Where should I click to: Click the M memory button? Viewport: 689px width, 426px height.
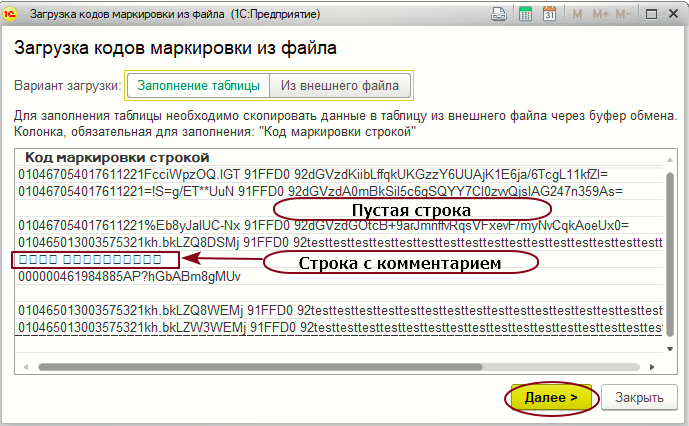point(577,15)
